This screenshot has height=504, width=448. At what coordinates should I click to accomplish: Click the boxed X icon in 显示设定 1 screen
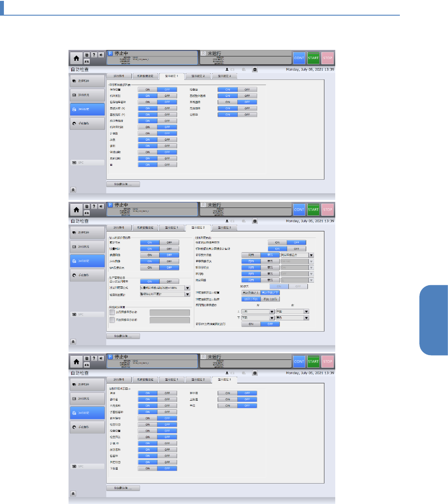(255, 69)
